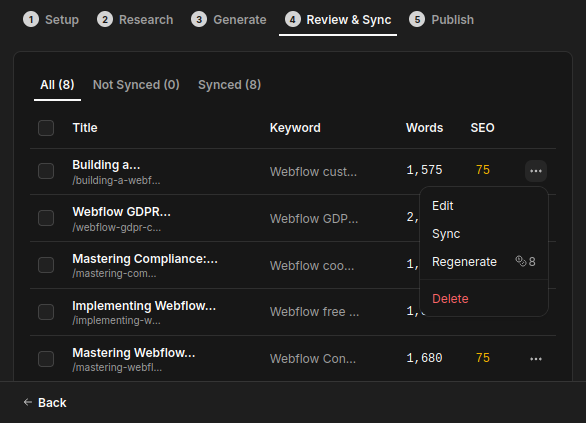The width and height of the screenshot is (586, 423).
Task: Check the Webflow GDPR... row checkbox
Action: (x=46, y=218)
